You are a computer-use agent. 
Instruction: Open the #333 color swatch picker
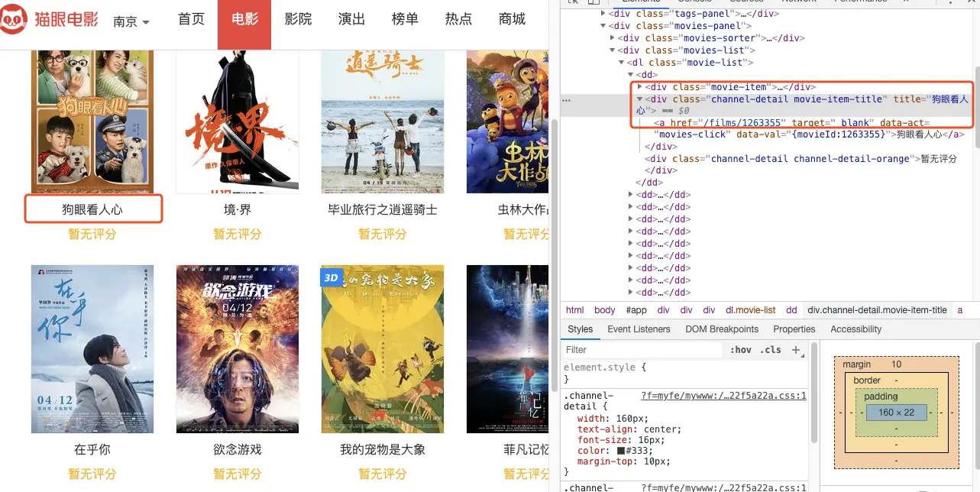621,451
